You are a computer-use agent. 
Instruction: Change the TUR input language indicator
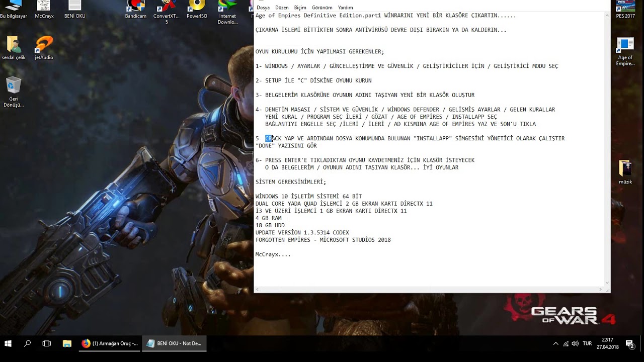click(587, 344)
